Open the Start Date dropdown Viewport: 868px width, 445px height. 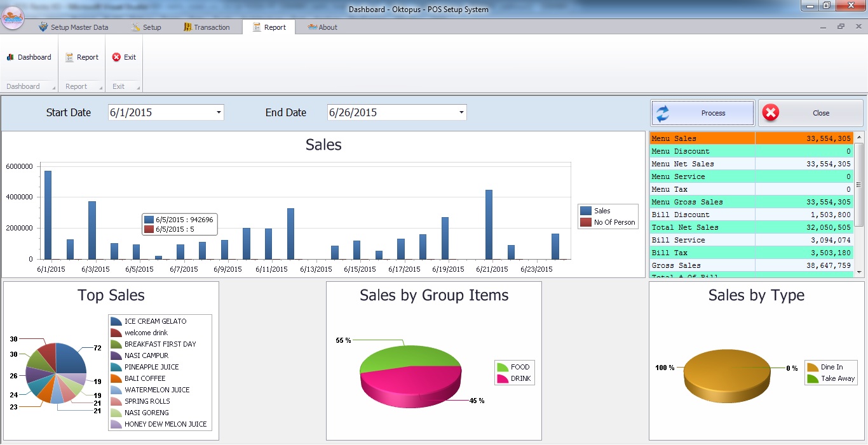tap(219, 112)
